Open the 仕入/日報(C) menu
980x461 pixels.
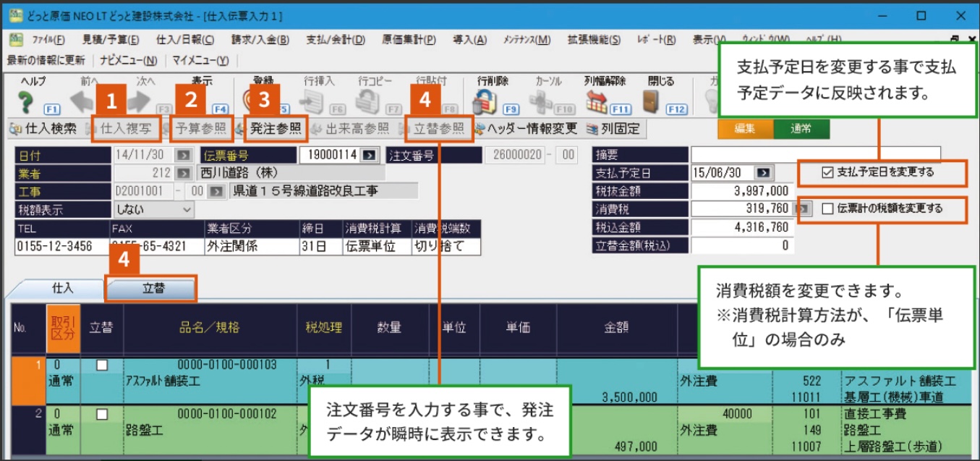tap(186, 40)
